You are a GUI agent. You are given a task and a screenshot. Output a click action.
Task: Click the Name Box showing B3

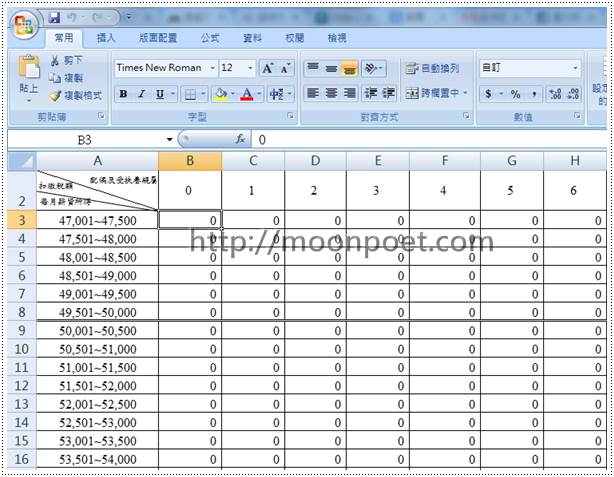(84, 139)
